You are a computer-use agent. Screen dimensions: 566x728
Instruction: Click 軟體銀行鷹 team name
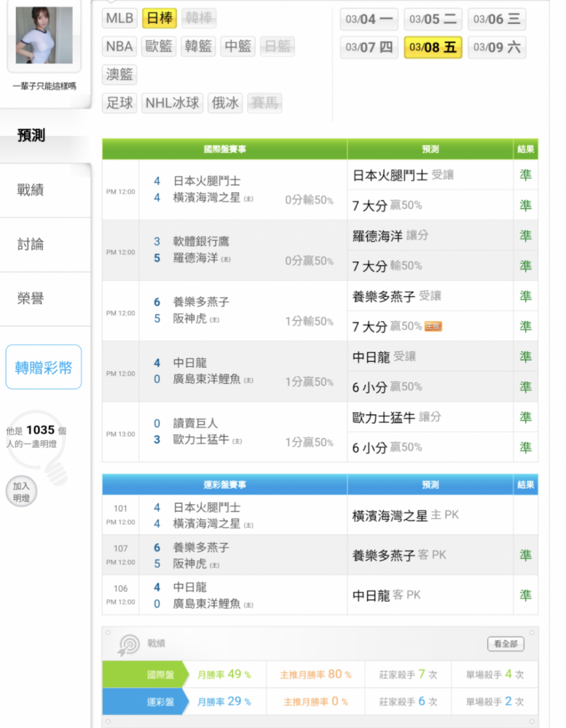coord(201,242)
